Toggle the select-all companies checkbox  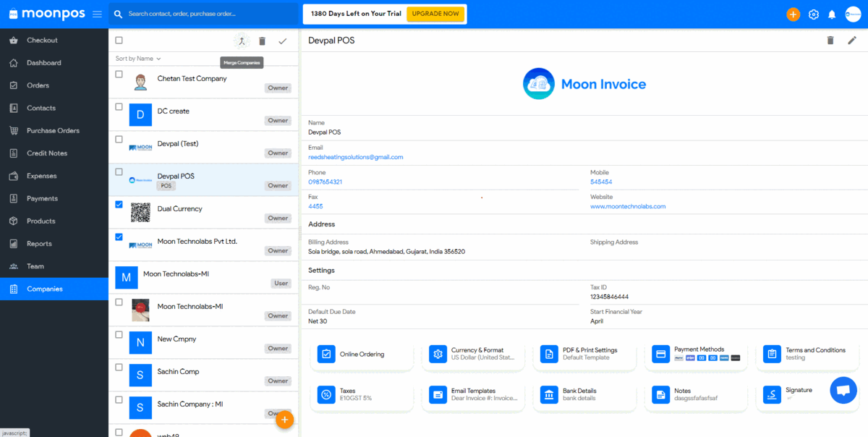119,41
